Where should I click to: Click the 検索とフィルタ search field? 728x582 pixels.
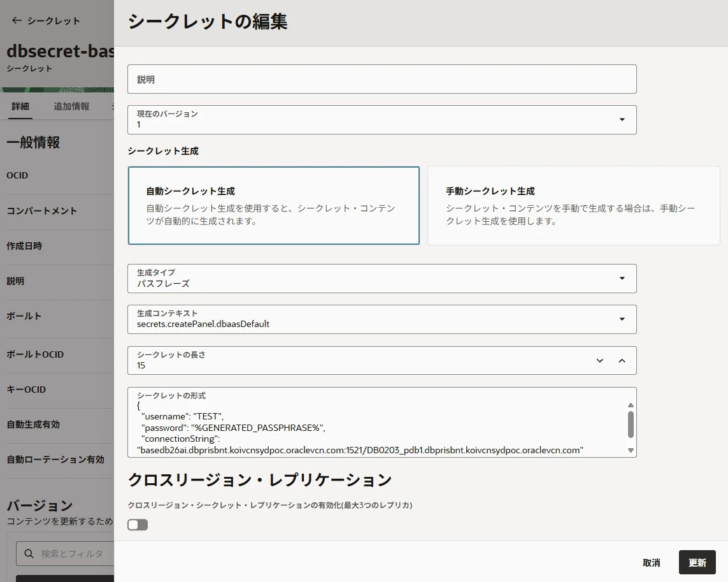click(x=65, y=554)
